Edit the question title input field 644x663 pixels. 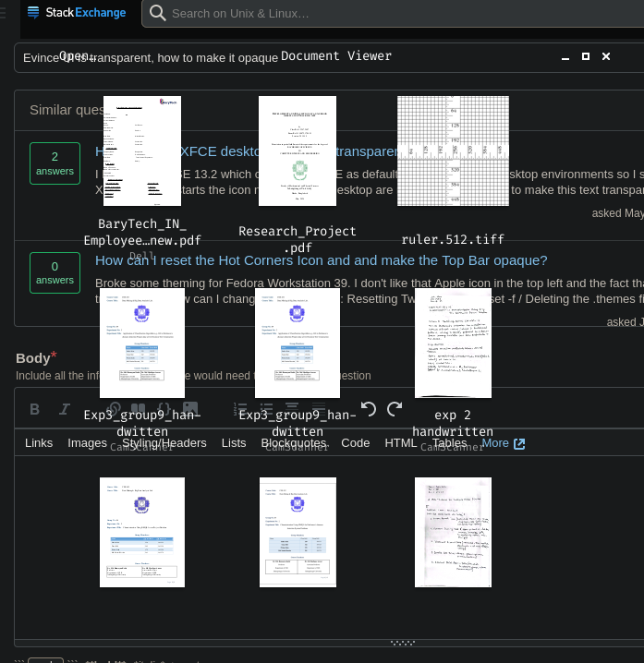pyautogui.click(x=329, y=57)
